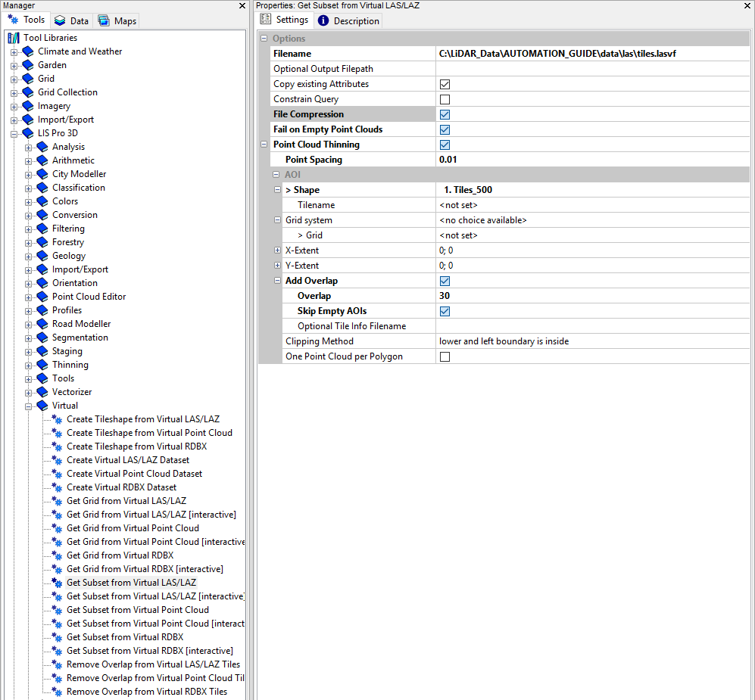Uncheck the Skip Empty AOIs checkbox
The height and width of the screenshot is (700, 755).
point(445,311)
